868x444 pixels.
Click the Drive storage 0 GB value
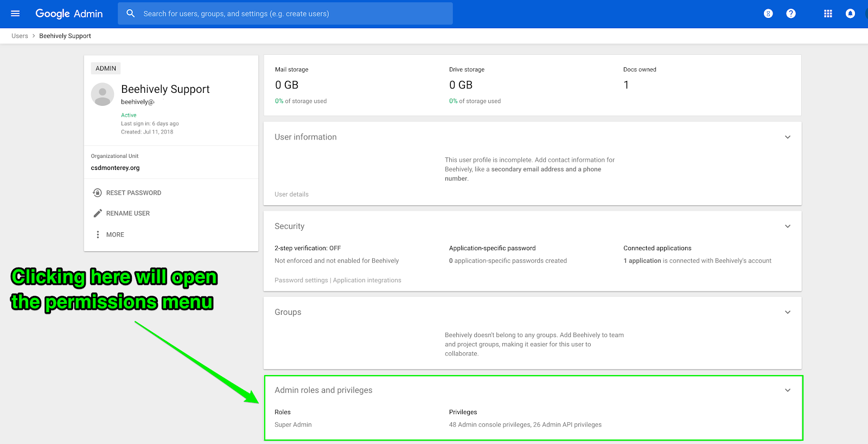coord(461,85)
